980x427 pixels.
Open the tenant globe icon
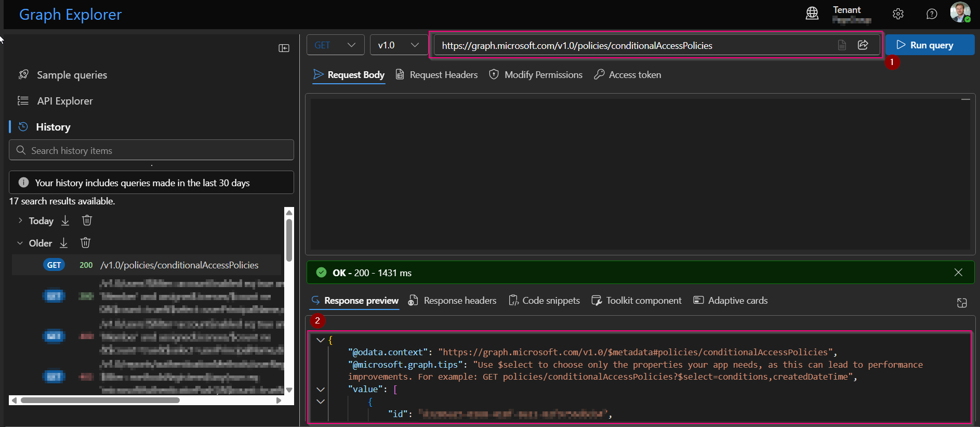coord(812,14)
